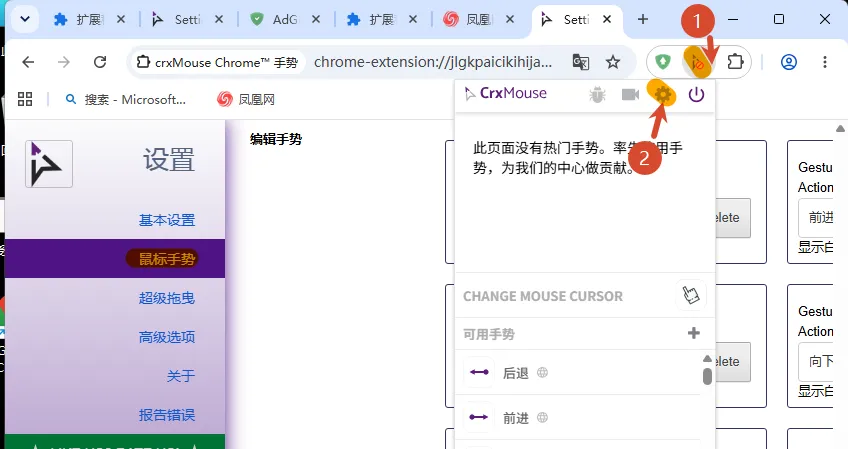Open 基本设置 in settings sidebar
This screenshot has height=449, width=848.
(167, 220)
